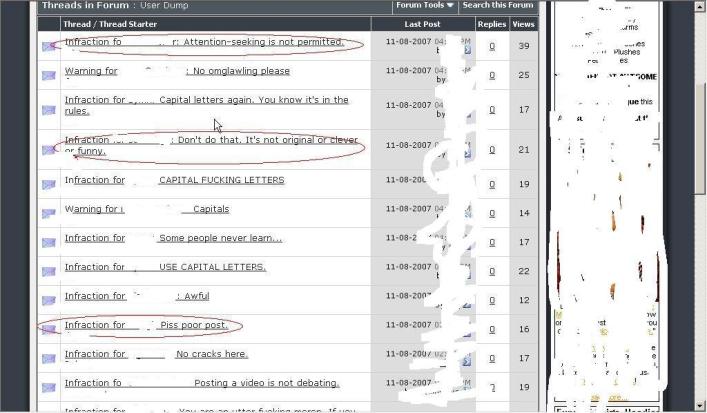
Task: Click scrollbar down arrow button
Action: pos(700,405)
